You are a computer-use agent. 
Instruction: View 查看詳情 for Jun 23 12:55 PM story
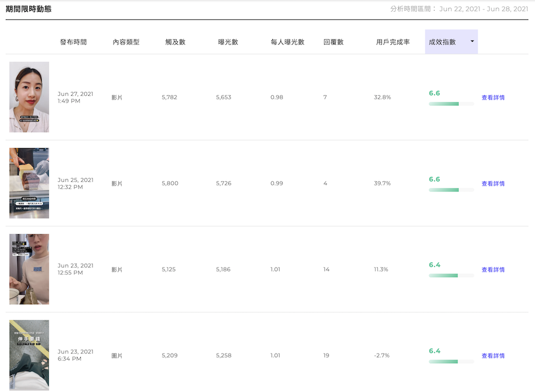493,270
